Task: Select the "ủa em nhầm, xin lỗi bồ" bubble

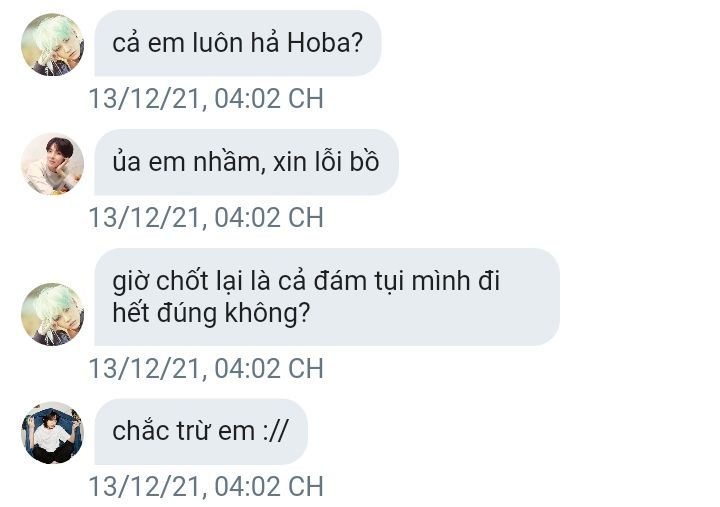Action: tap(247, 162)
